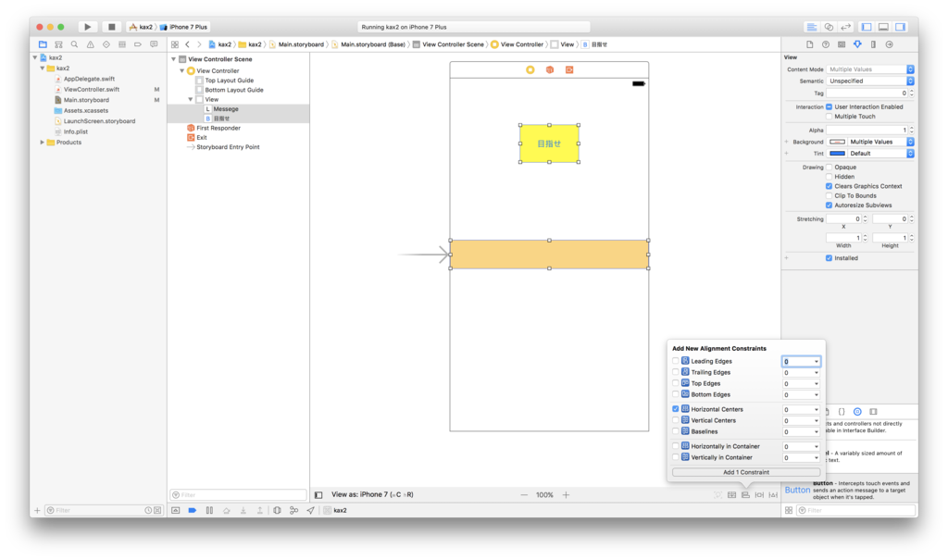Open the Add New Constraints pin tool
The width and height of the screenshot is (948, 560).
(x=759, y=494)
